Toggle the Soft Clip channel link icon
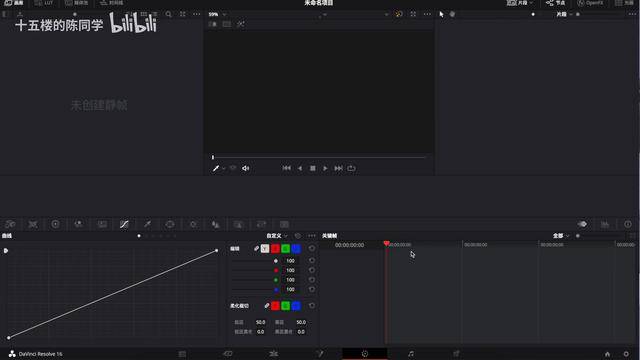The image size is (640, 360). point(267,305)
